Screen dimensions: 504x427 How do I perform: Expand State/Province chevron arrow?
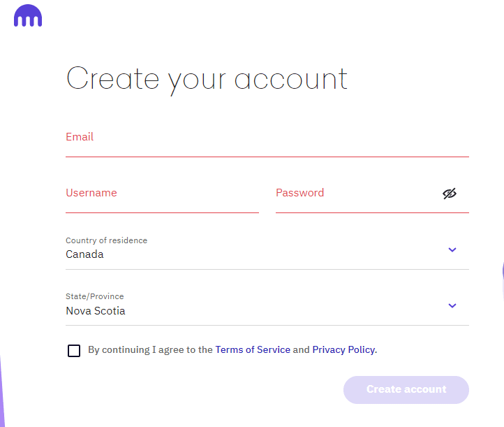point(452,305)
